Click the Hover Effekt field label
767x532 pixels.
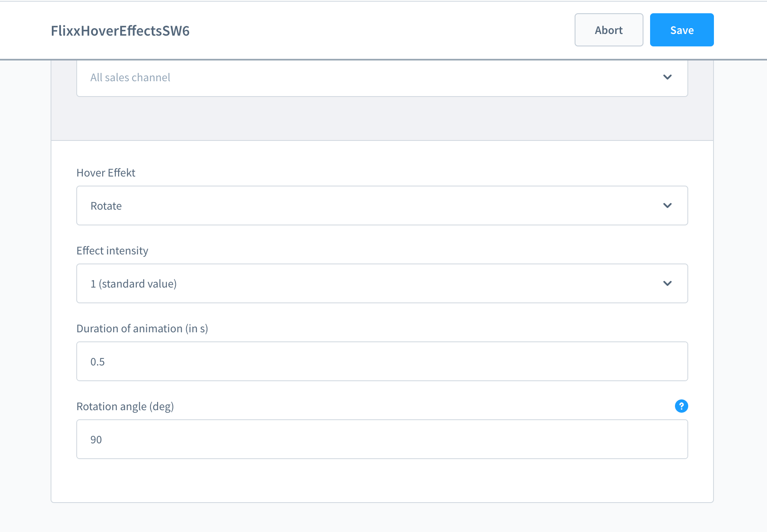[x=106, y=173]
